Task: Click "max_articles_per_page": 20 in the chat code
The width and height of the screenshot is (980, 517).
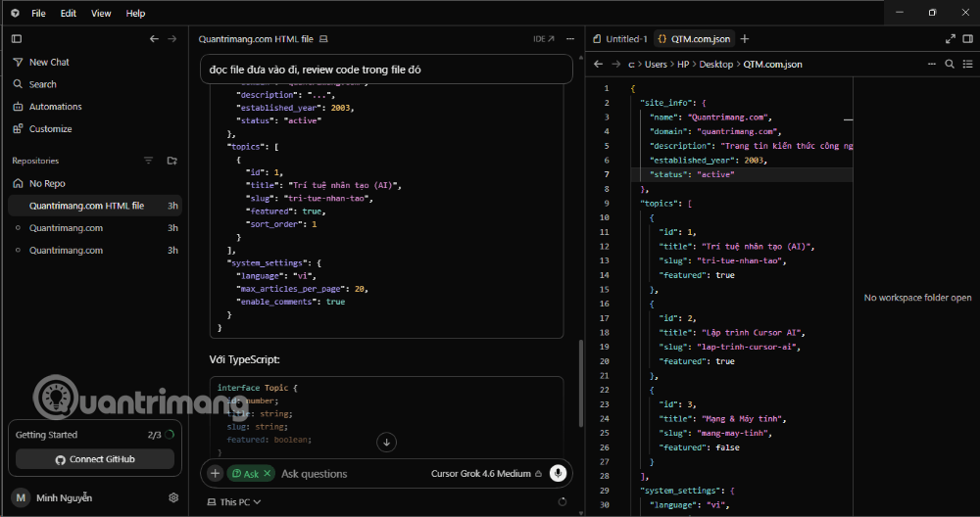Action: coord(302,289)
